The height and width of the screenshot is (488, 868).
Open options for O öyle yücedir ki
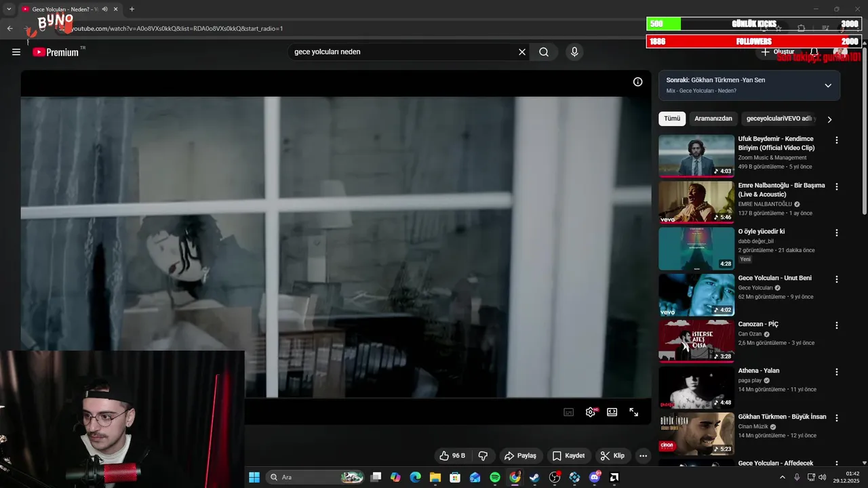click(836, 232)
